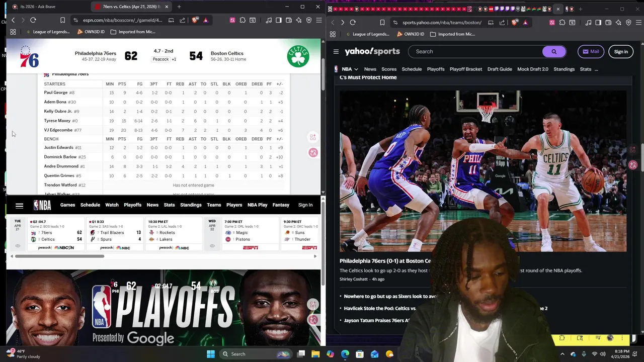Bookmark the ESPN boxscore page
The height and width of the screenshot is (362, 644).
point(62,20)
